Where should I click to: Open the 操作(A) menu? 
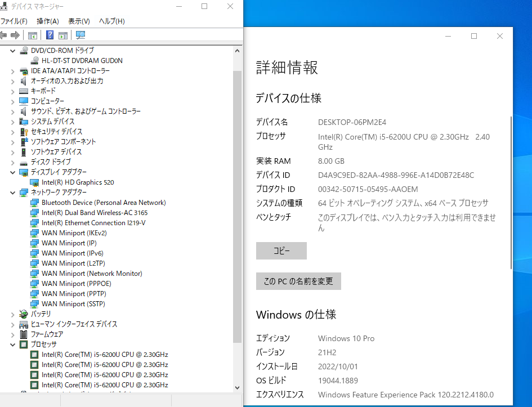pyautogui.click(x=48, y=21)
